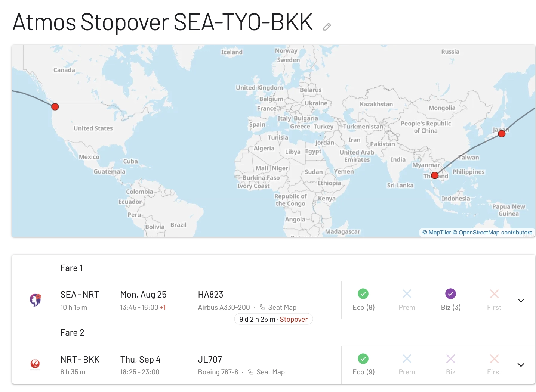
Task: Select the green Eco checkmark for HA823
Action: [x=363, y=294]
